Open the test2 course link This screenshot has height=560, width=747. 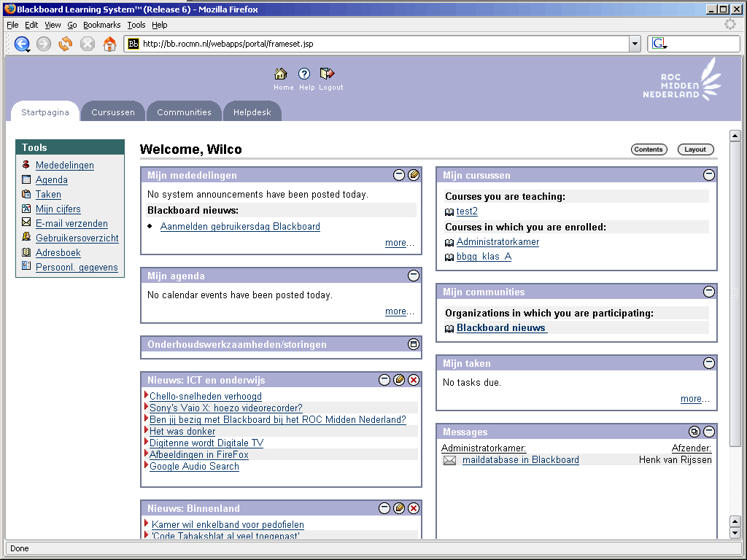pyautogui.click(x=467, y=211)
